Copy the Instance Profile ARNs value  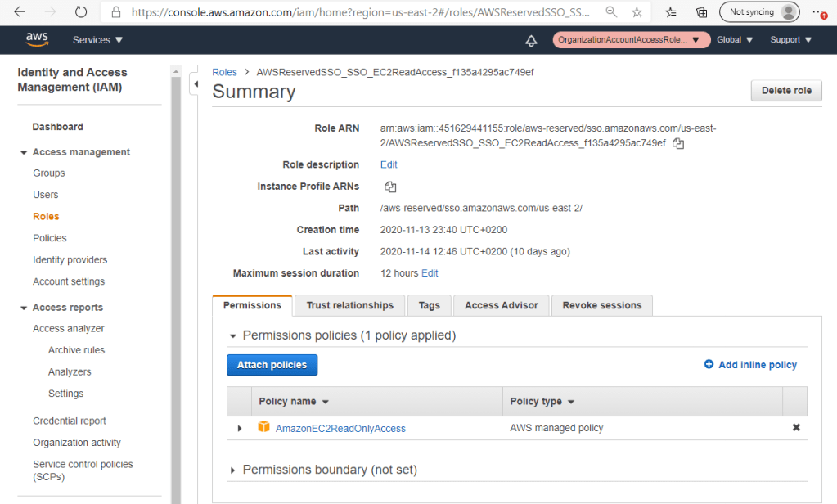tap(390, 187)
